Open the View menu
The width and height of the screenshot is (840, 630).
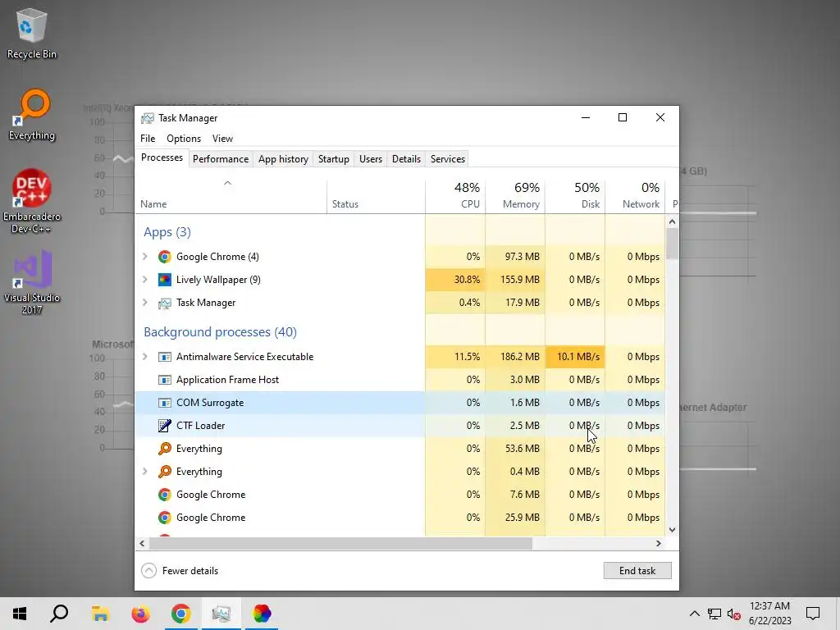[x=222, y=138]
